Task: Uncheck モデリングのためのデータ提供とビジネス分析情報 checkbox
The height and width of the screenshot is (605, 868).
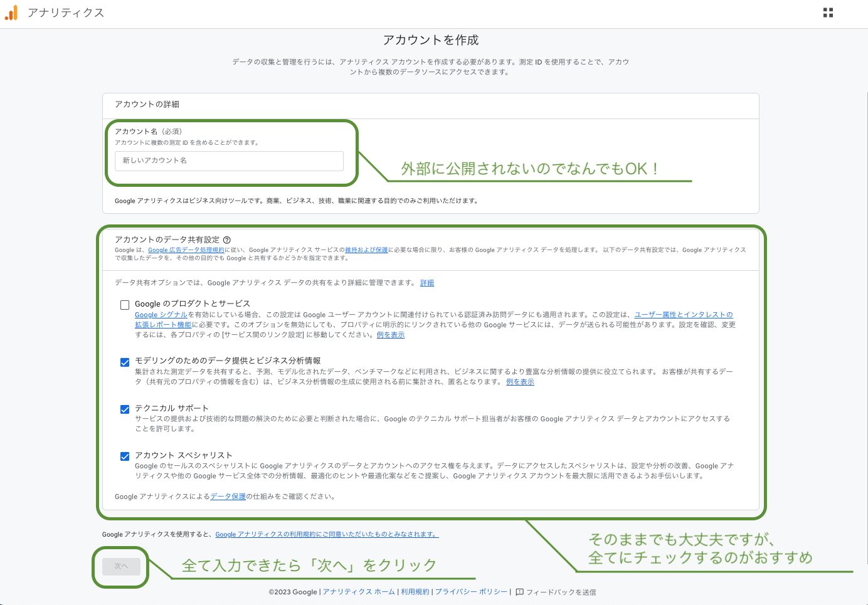Action: pyautogui.click(x=125, y=362)
